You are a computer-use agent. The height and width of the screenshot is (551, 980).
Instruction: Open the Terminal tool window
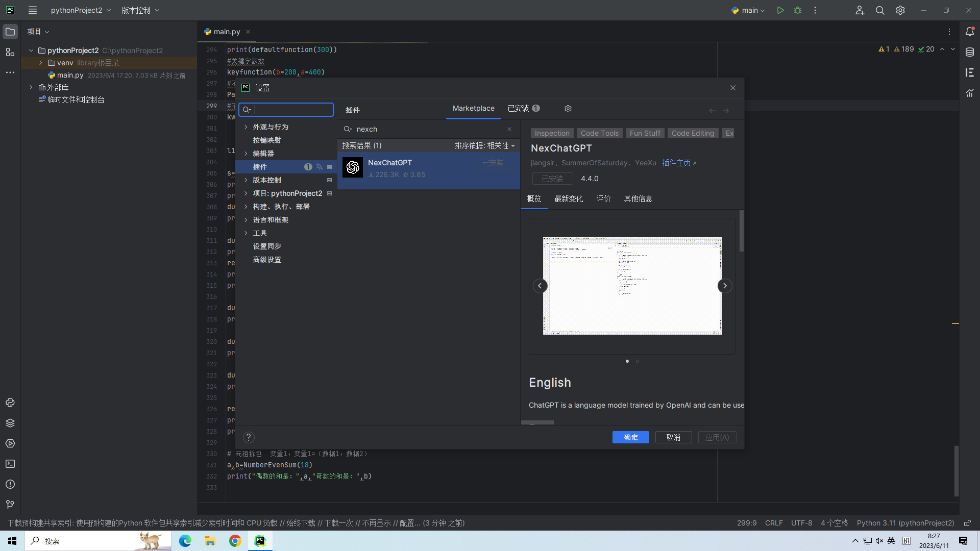[x=10, y=464]
